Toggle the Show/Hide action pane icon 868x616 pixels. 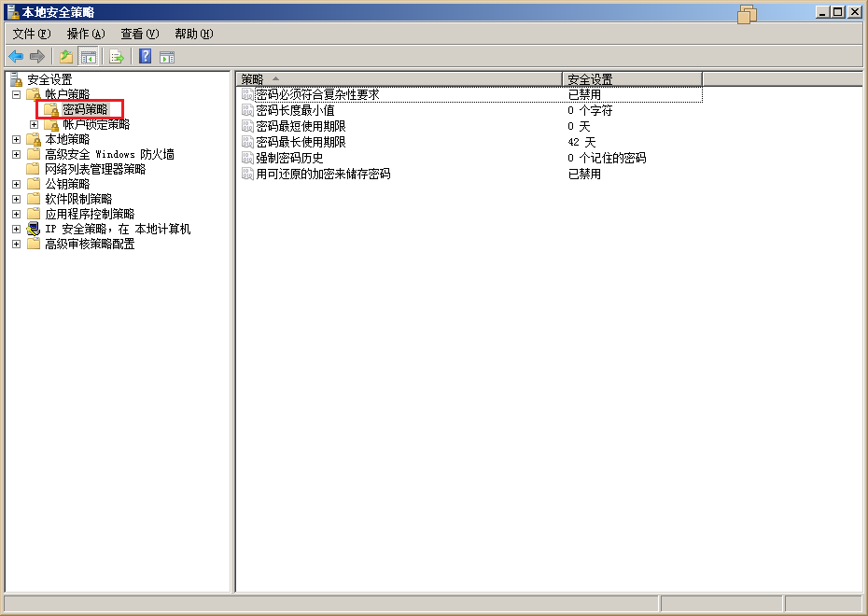[x=167, y=56]
